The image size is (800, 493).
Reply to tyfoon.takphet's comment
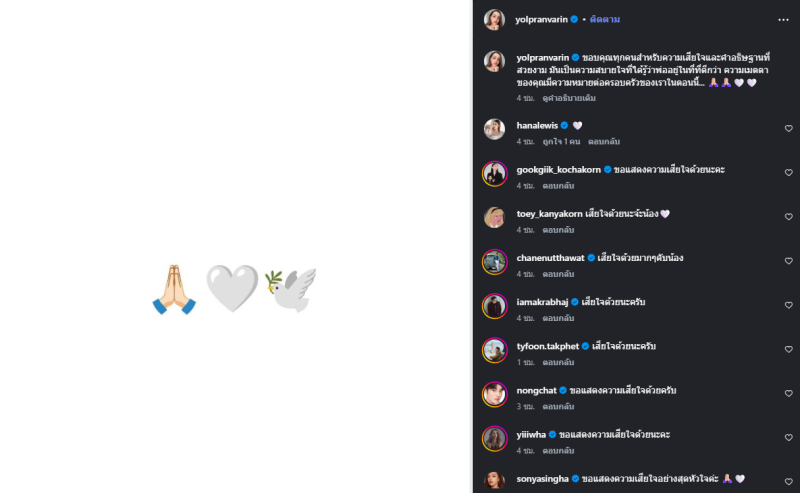[x=558, y=362]
